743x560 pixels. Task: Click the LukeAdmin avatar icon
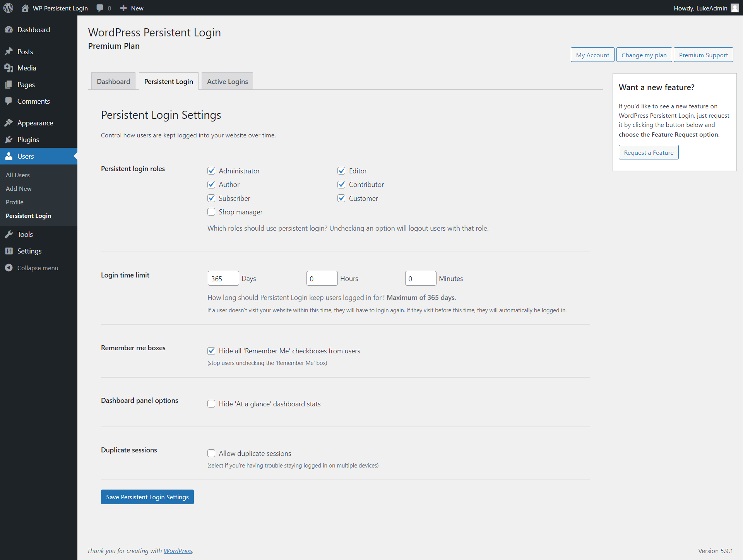(x=735, y=8)
